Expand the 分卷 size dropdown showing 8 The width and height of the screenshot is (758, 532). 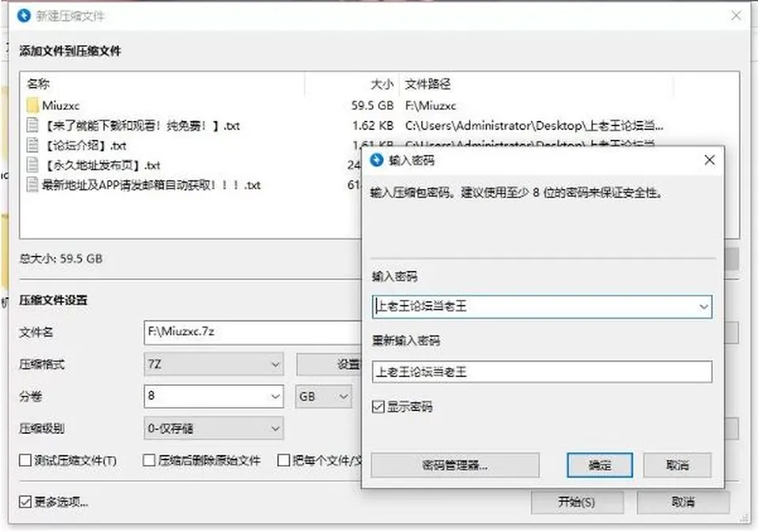(x=275, y=397)
